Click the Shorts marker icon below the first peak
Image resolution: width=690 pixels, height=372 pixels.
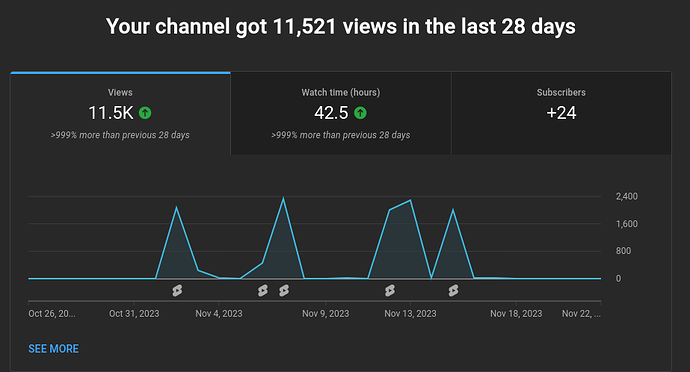(x=177, y=291)
